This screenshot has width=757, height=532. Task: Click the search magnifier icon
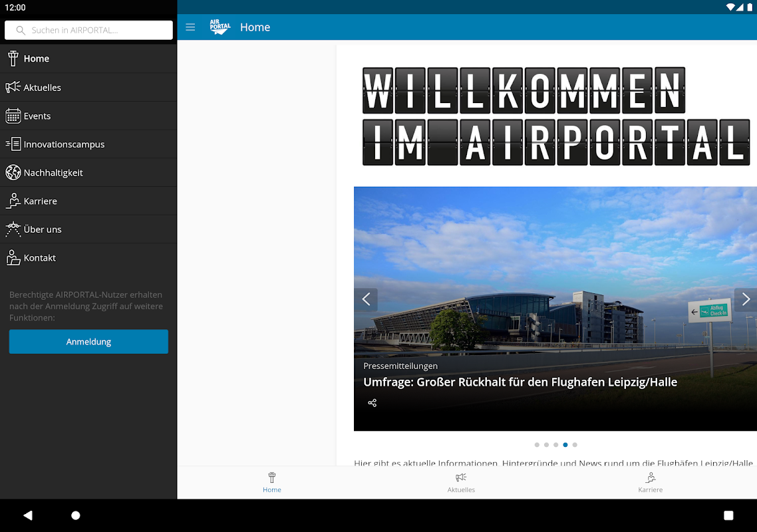(21, 30)
